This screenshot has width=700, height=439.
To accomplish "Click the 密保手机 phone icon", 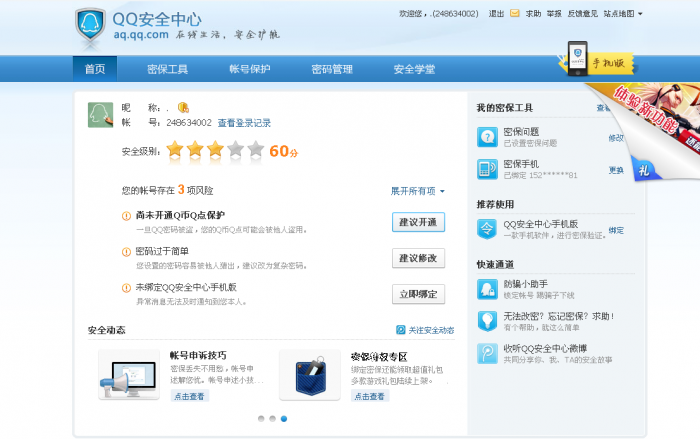I will pos(487,169).
